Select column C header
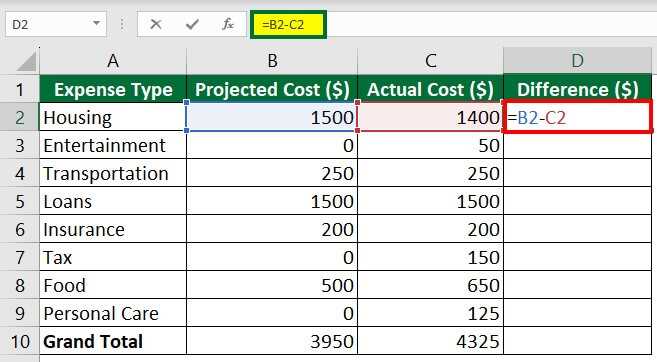 point(430,61)
